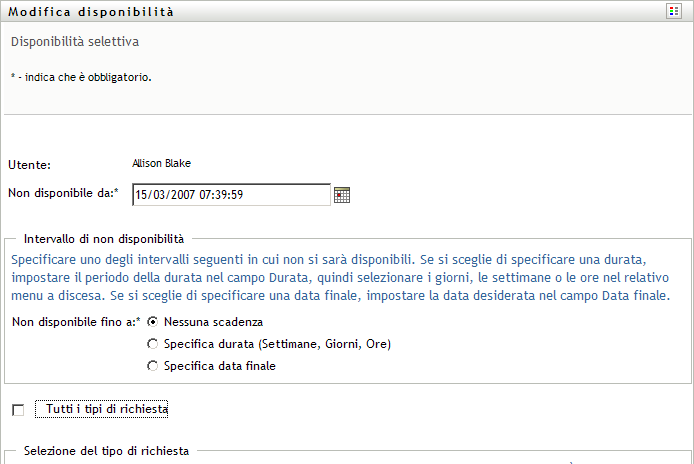Click the user name Allison Blake

pos(162,163)
